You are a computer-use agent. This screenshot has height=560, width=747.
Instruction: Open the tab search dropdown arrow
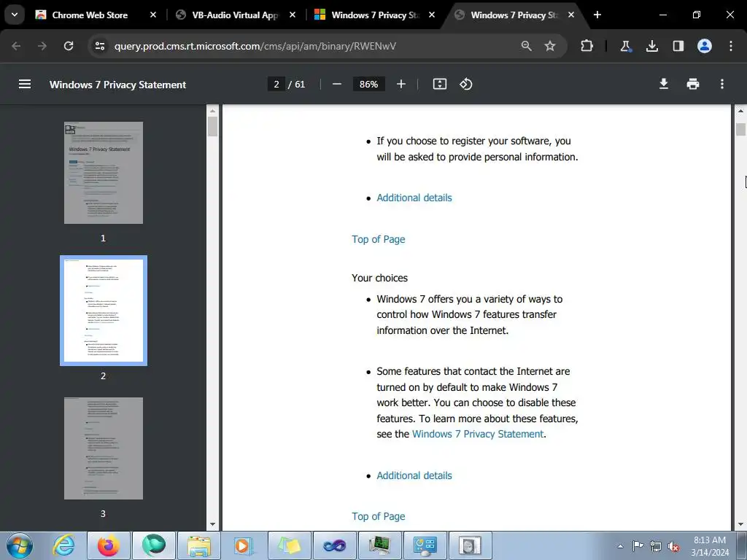[15, 15]
